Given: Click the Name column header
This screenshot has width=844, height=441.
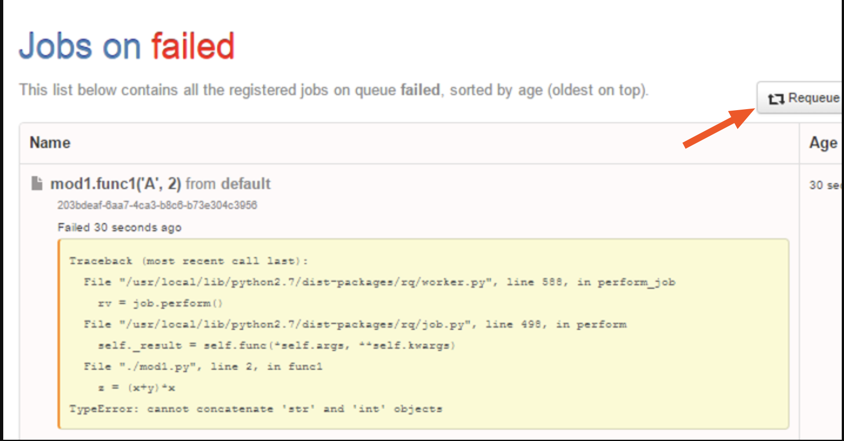Looking at the screenshot, I should (x=50, y=143).
